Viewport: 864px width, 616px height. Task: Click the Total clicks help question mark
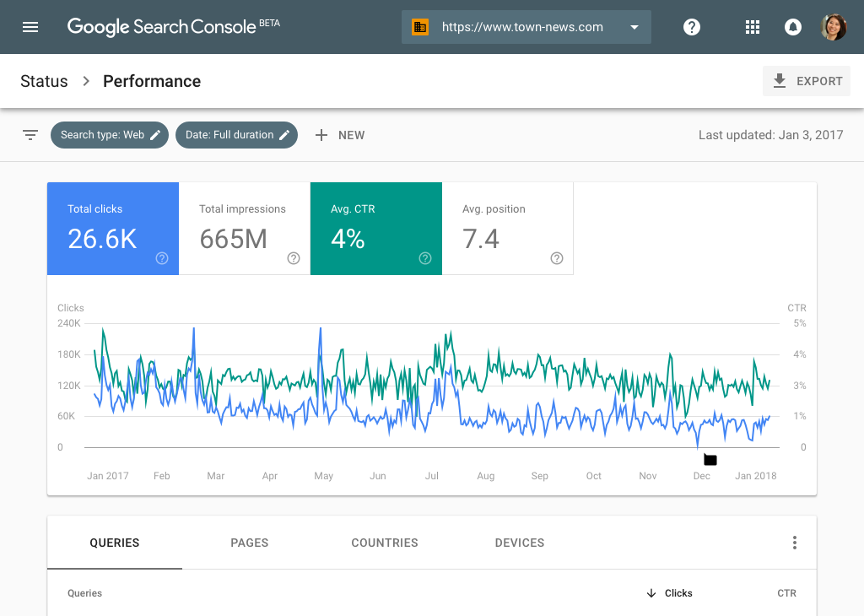tap(161, 258)
